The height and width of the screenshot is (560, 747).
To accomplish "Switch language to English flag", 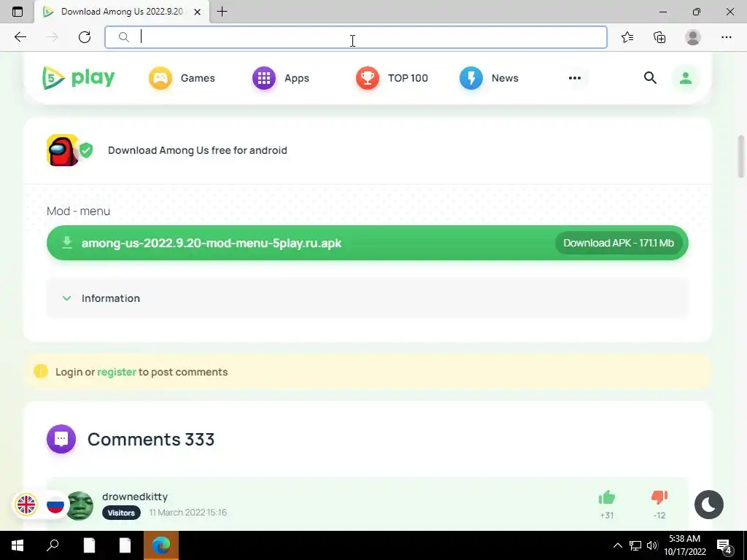I will pyautogui.click(x=26, y=505).
